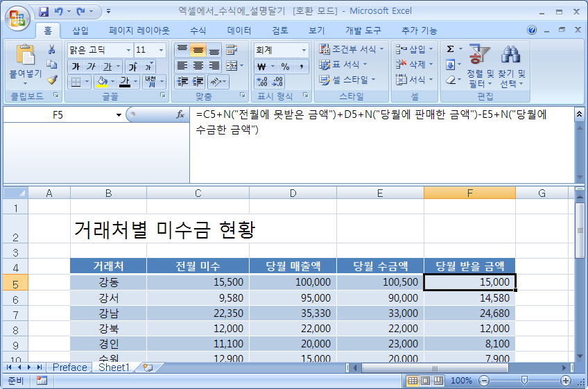Switch to page layout view

tap(425, 381)
